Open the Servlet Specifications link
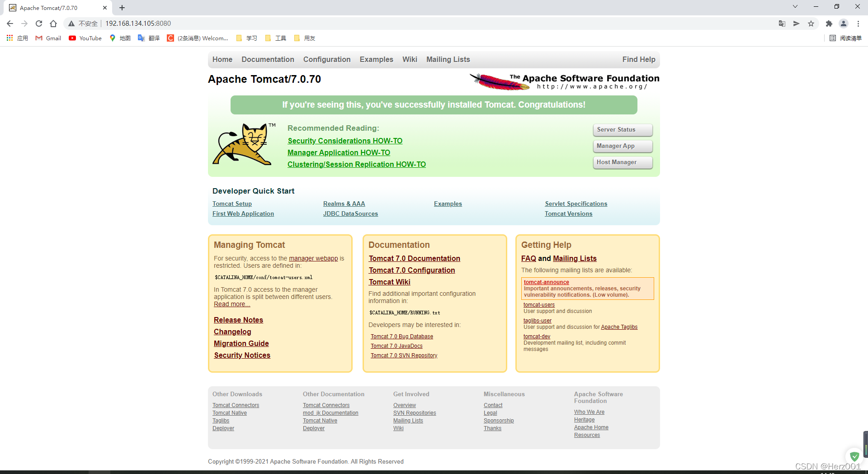Screen dimensions: 868x474 (576, 204)
